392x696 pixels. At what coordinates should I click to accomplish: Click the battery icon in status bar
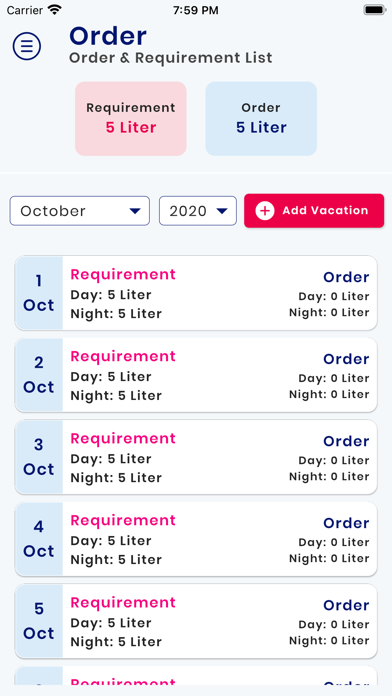pos(374,10)
